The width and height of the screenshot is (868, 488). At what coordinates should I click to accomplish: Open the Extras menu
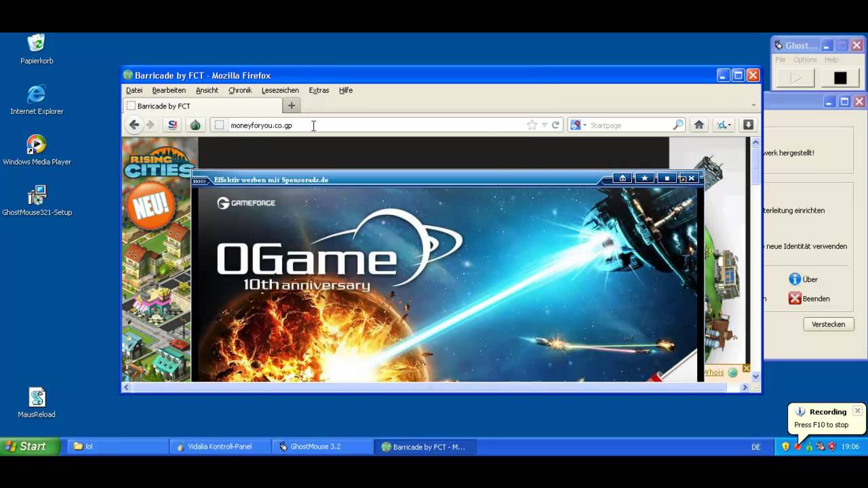(x=319, y=90)
